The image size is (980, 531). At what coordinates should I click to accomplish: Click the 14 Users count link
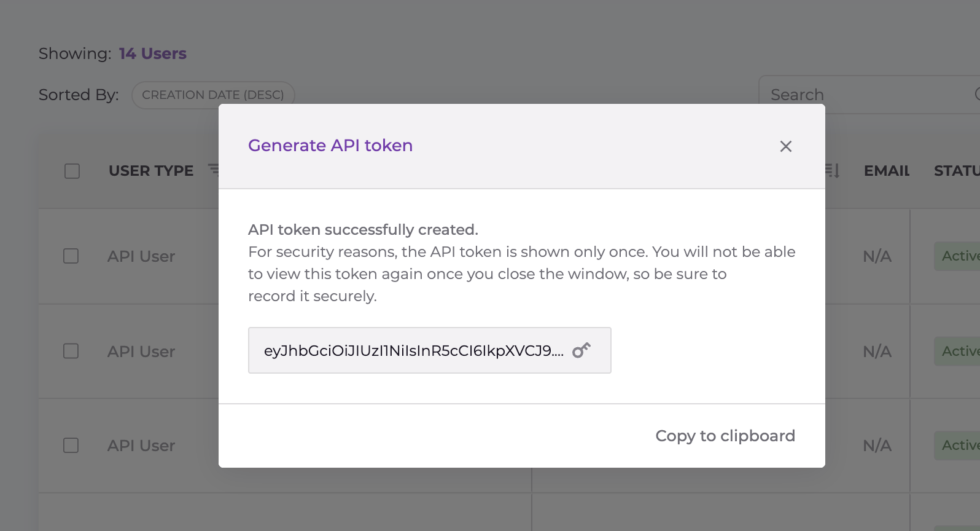pos(152,53)
